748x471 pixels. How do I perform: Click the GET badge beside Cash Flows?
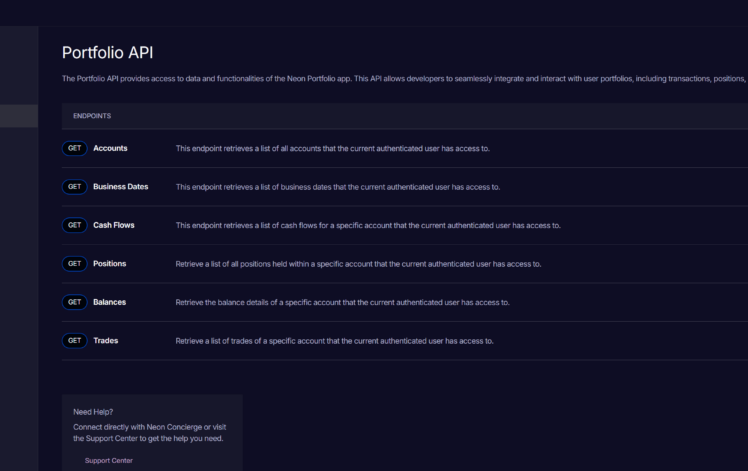click(x=74, y=225)
